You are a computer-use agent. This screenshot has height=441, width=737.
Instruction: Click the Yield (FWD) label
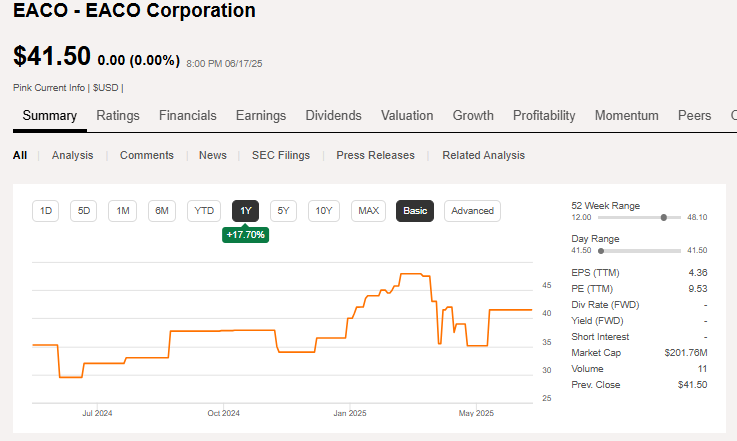coord(597,321)
